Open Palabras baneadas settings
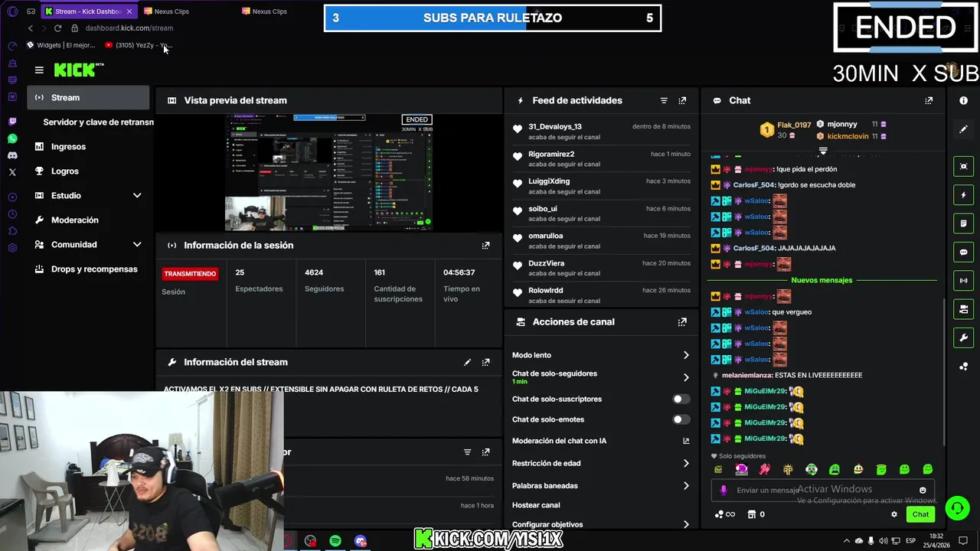This screenshot has width=980, height=551. pyautogui.click(x=601, y=485)
